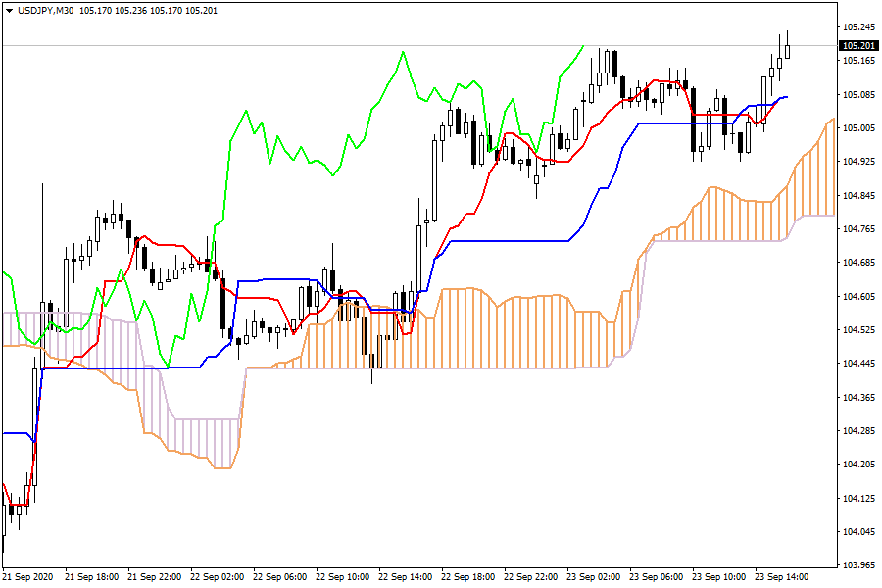Viewport: 882px width, 588px height.
Task: Open the chart menu triangle beside USDJPY
Action: point(9,10)
